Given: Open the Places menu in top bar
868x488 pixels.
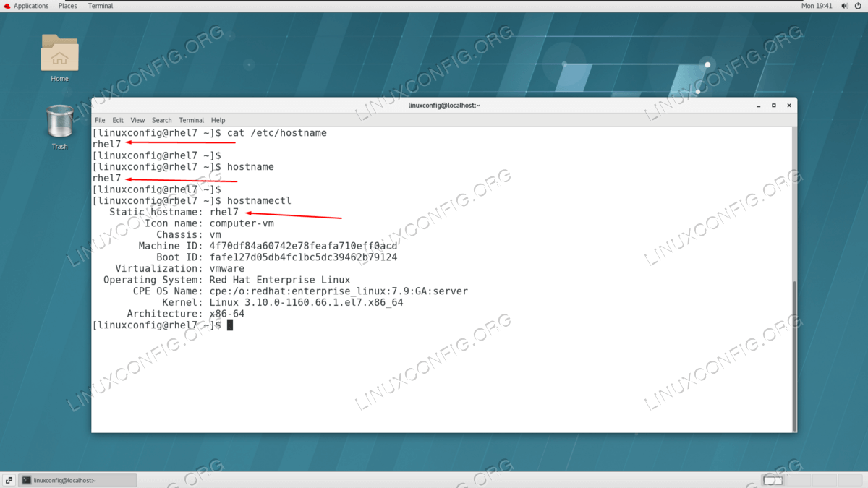Looking at the screenshot, I should (x=68, y=6).
